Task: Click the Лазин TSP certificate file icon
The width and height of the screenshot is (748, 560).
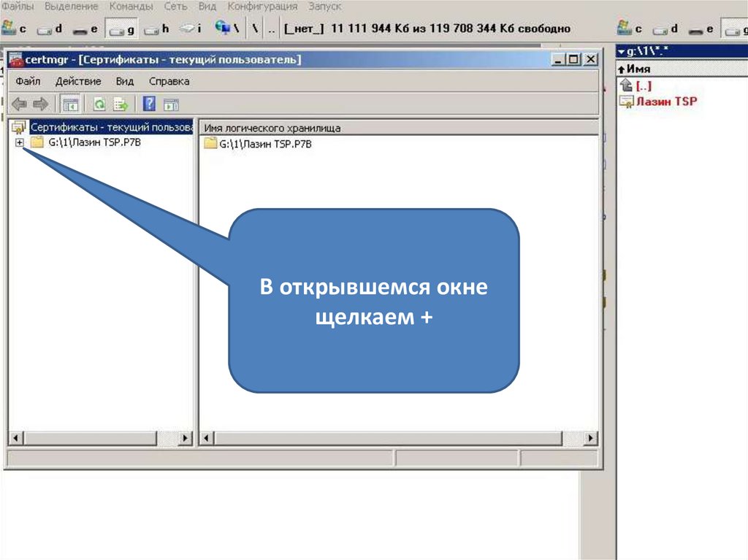Action: [626, 101]
